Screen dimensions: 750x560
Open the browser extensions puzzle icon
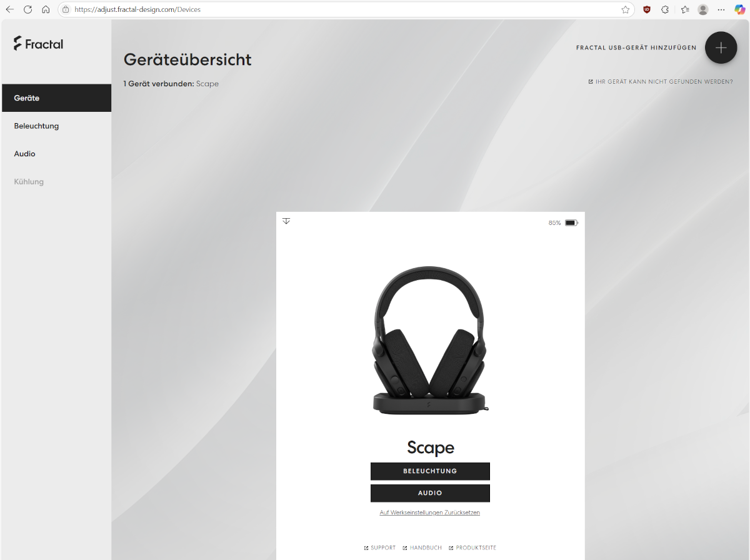[x=665, y=9]
